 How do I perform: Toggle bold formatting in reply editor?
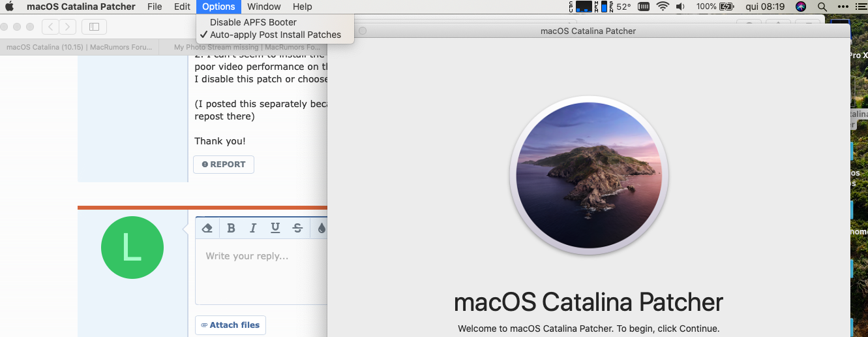231,228
